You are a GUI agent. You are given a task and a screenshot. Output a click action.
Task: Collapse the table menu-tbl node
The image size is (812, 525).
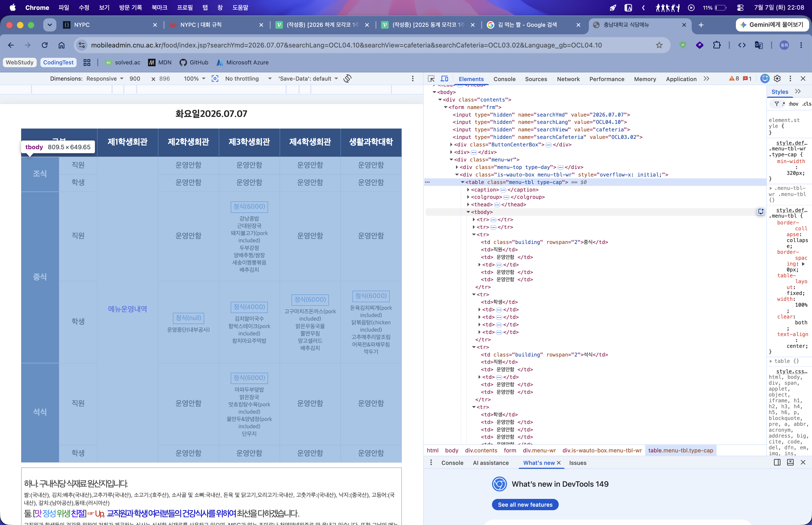[x=462, y=182]
